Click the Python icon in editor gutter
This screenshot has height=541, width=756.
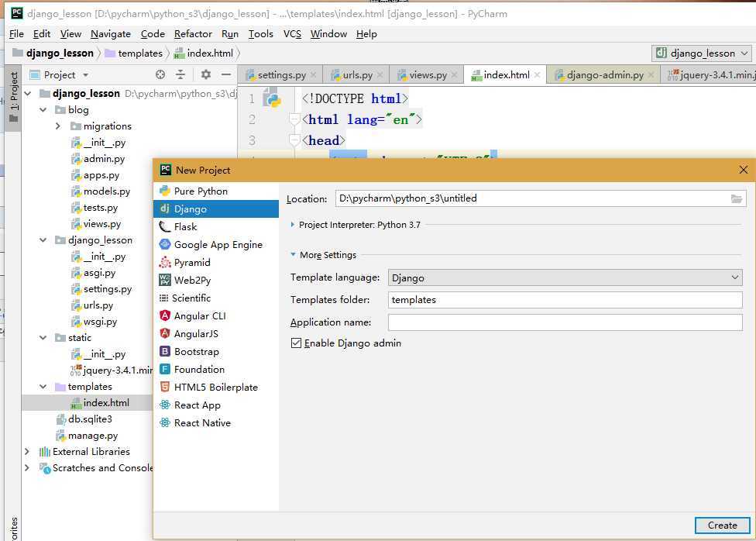point(273,99)
